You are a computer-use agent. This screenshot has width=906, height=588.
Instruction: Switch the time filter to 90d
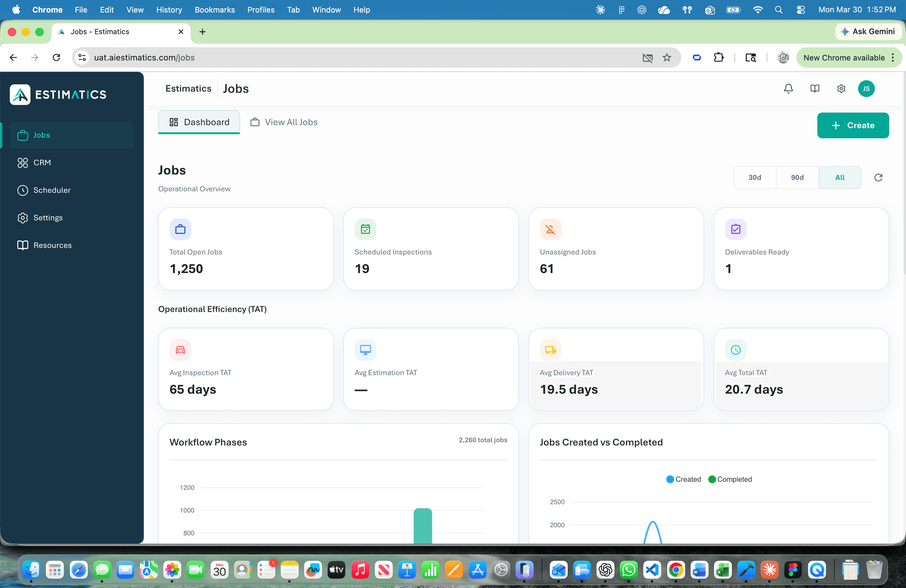click(x=797, y=177)
